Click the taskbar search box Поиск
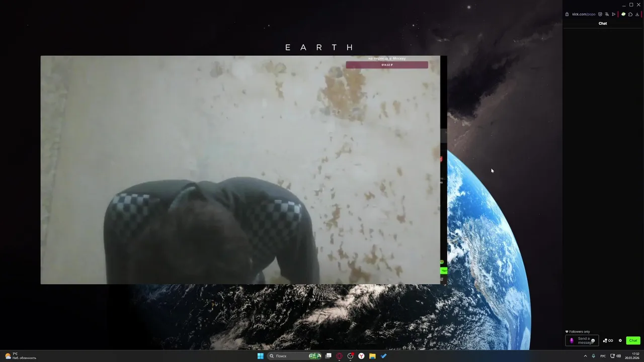This screenshot has height=362, width=644. coord(294,356)
